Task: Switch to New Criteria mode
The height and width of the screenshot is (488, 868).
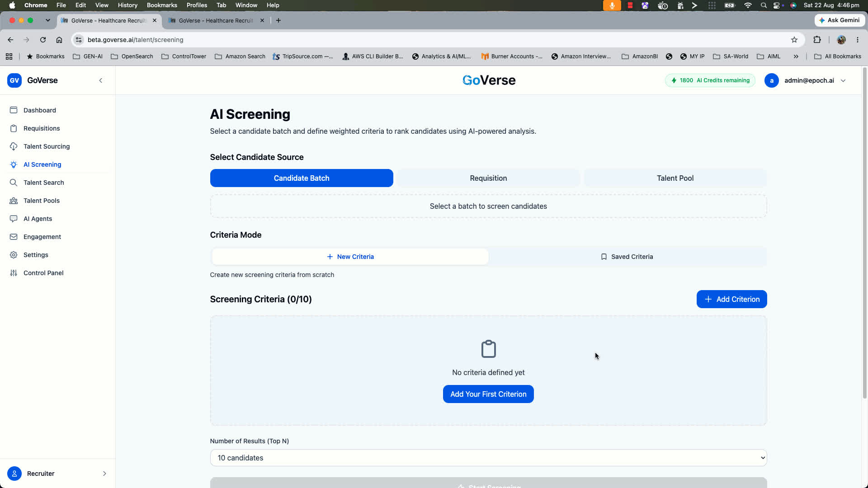Action: click(x=350, y=257)
